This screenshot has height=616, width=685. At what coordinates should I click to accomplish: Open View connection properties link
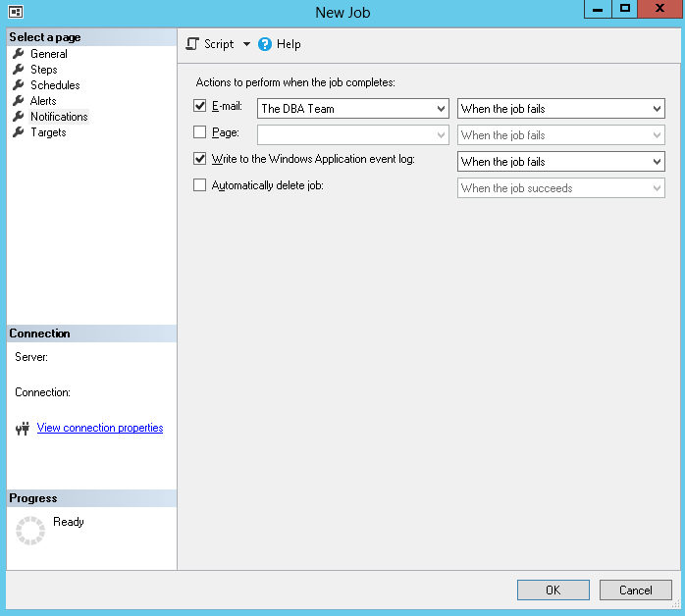(100, 428)
